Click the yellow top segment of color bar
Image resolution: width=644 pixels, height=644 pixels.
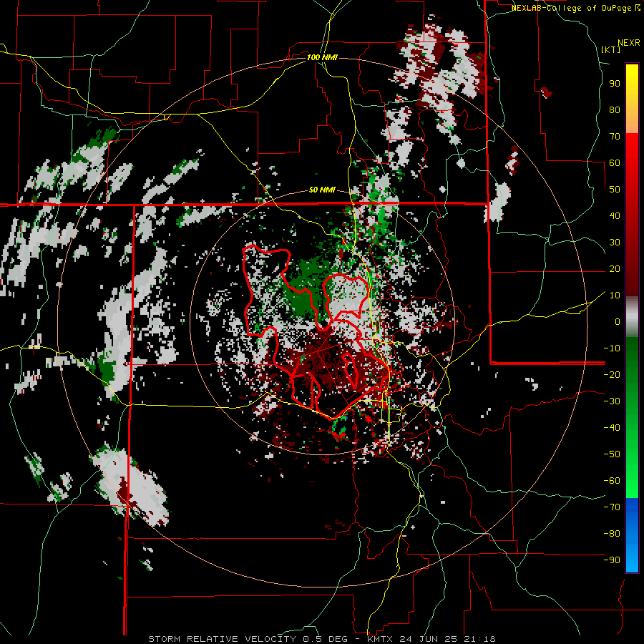click(632, 99)
